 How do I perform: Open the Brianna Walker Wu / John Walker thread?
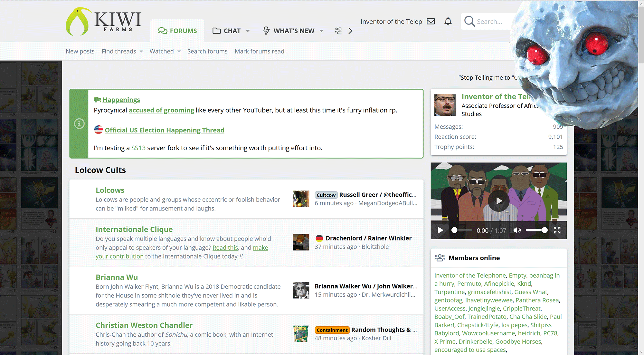coord(366,286)
